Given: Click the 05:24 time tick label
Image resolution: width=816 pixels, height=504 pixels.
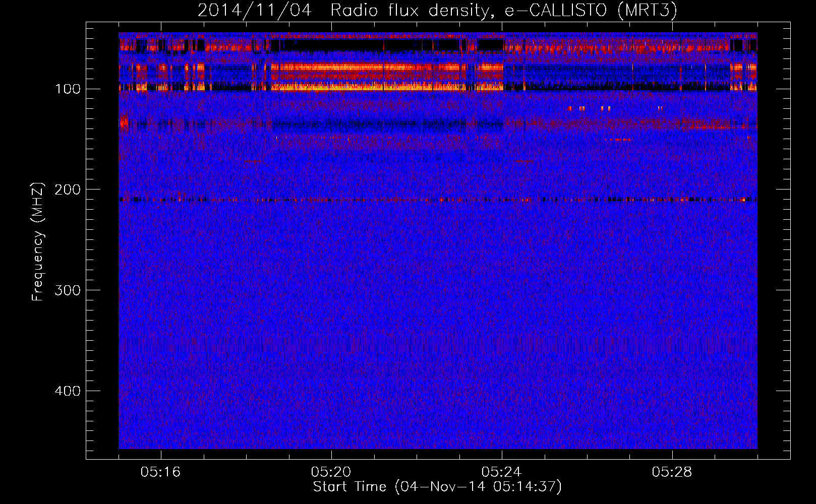Looking at the screenshot, I should coord(502,472).
